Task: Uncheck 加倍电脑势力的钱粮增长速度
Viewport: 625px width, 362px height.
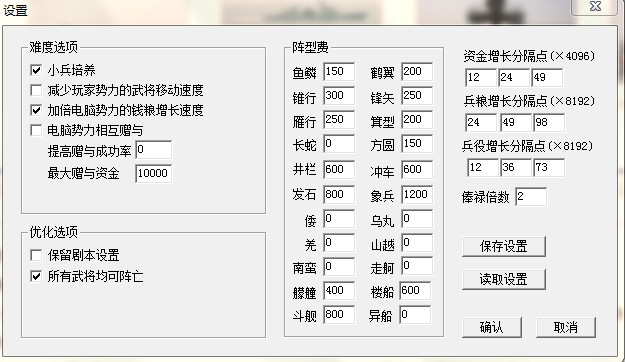Action: pyautogui.click(x=36, y=110)
